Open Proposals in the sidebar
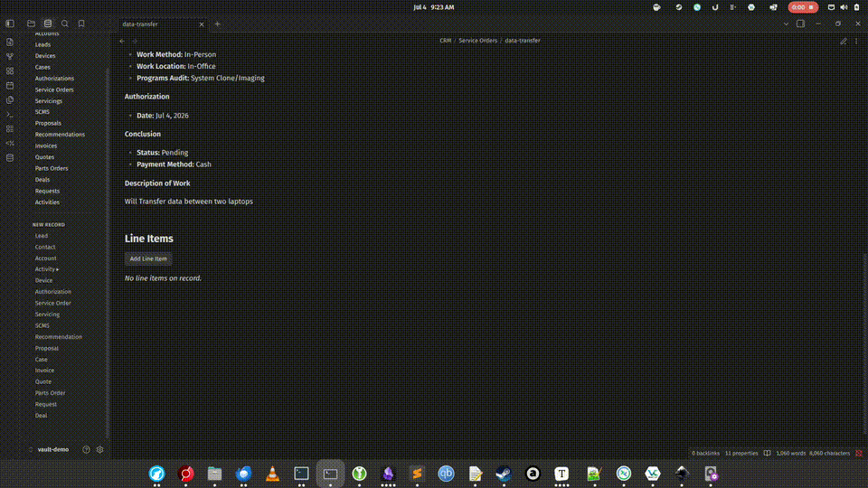The width and height of the screenshot is (868, 488). [48, 124]
